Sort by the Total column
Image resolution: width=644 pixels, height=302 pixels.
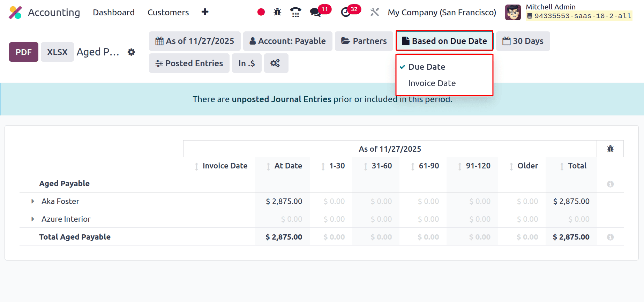pos(562,166)
